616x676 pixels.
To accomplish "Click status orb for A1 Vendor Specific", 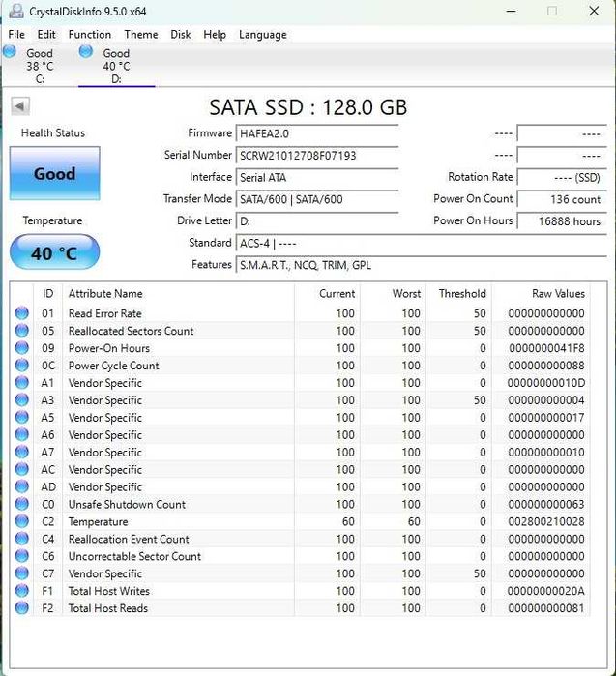I will 22,382.
